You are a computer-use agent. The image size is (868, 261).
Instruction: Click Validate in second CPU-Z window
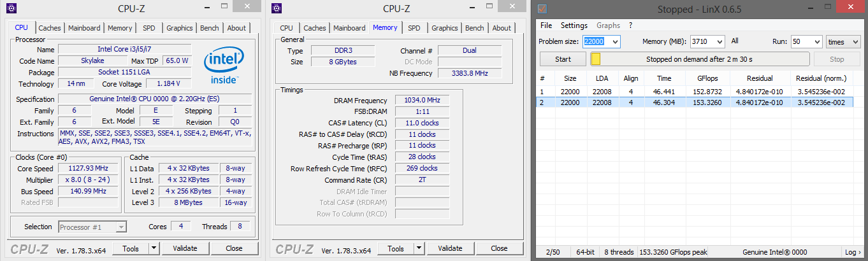point(450,248)
